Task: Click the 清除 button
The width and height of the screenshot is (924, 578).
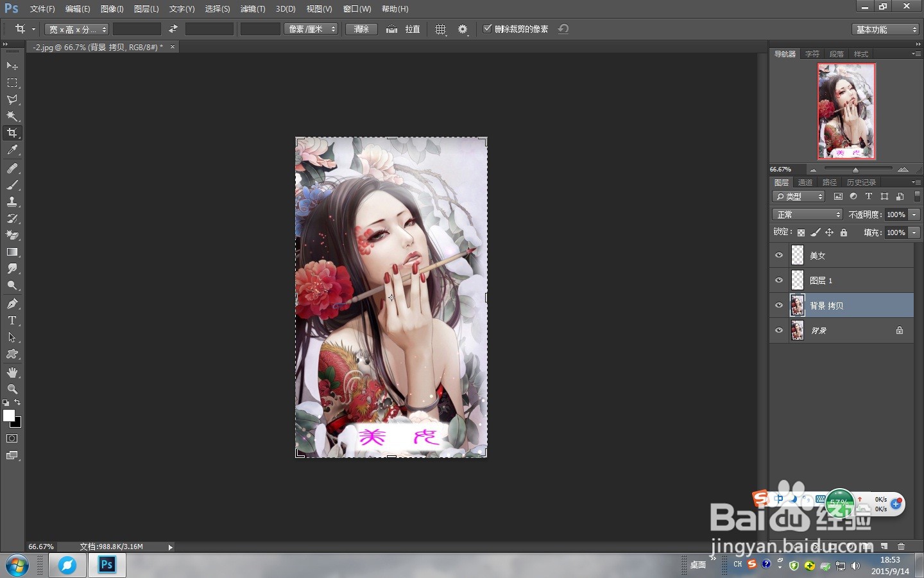Action: point(361,29)
